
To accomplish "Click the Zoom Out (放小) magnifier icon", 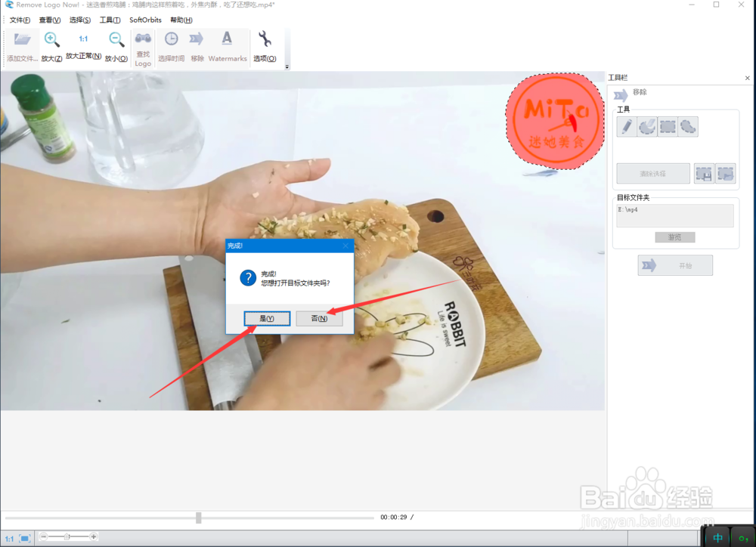I will (x=116, y=39).
